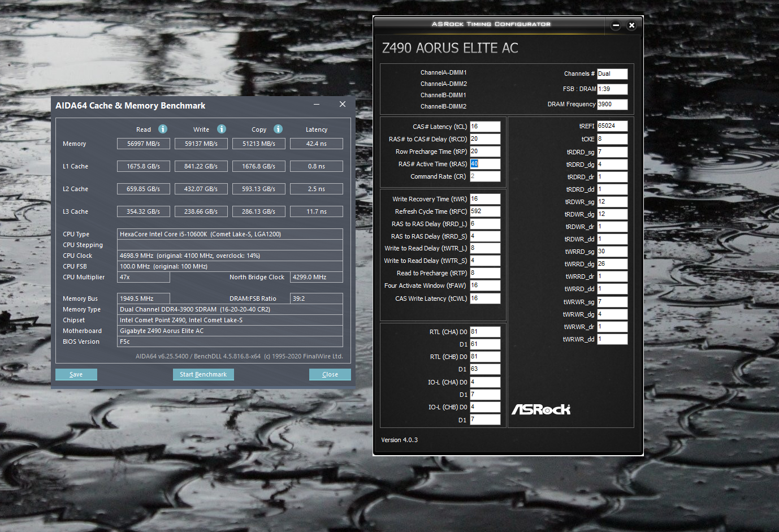The height and width of the screenshot is (532, 779).
Task: Click the tWRWR_dr value field
Action: (x=612, y=327)
